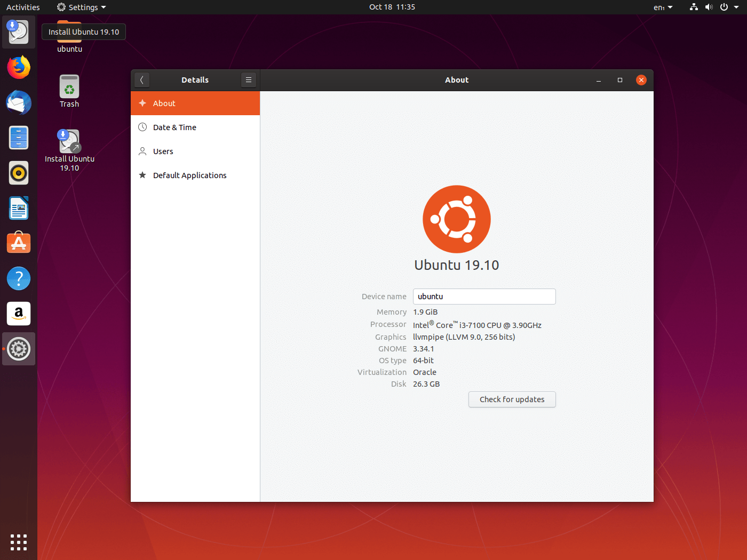Click the GNOME version '3.34.1'
Viewport: 747px width, 560px height.
[424, 349]
